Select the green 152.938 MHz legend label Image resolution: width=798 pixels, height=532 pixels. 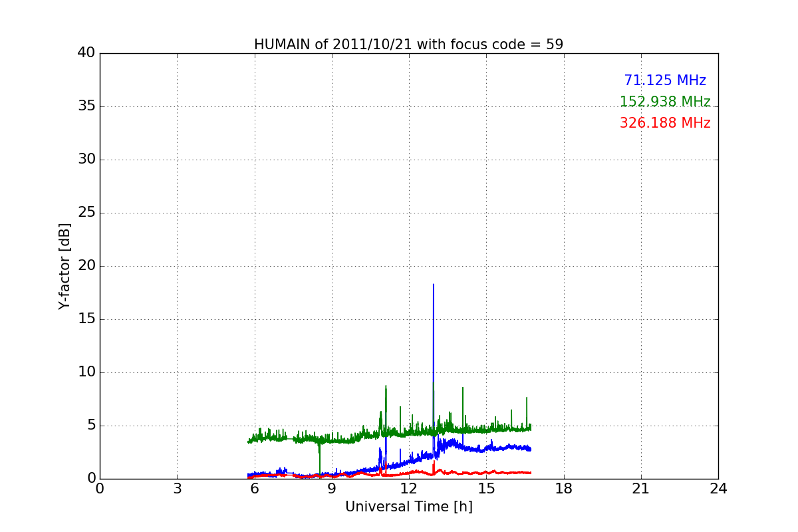pyautogui.click(x=665, y=102)
